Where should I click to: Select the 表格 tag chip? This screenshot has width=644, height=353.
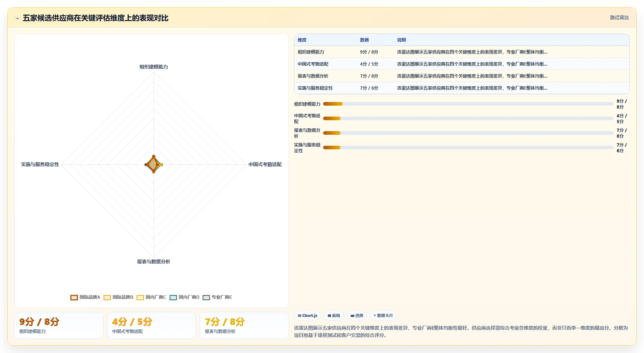(334, 315)
